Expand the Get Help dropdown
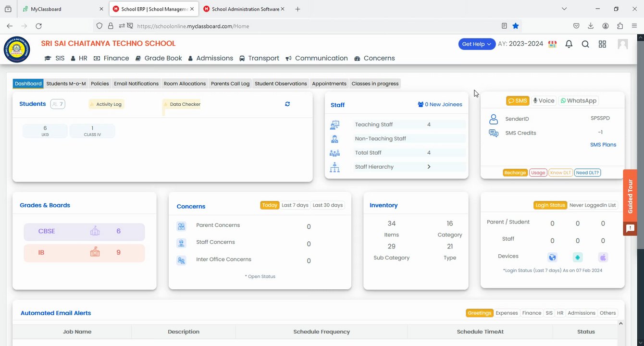This screenshot has height=346, width=644. click(476, 44)
